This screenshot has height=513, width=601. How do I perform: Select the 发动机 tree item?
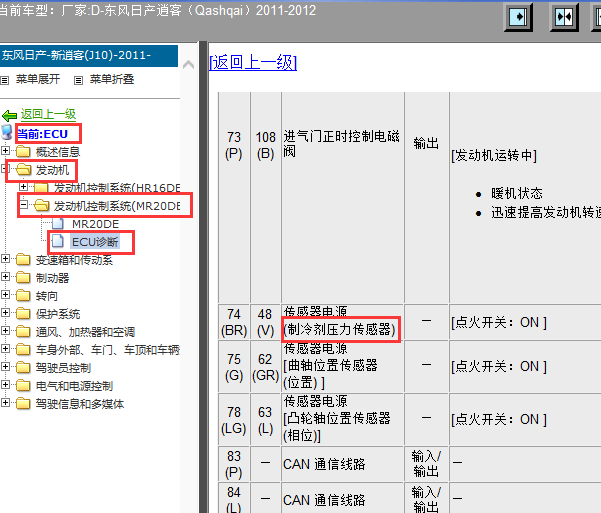52,170
